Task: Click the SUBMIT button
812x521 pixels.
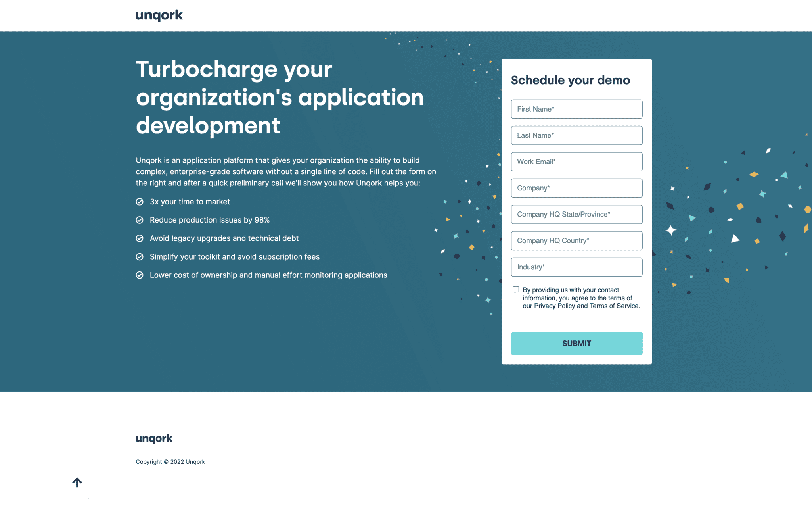Action: click(x=576, y=343)
